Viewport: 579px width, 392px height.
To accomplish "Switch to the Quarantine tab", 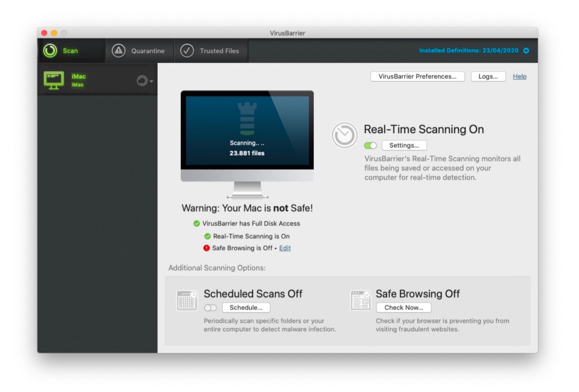I will (140, 51).
